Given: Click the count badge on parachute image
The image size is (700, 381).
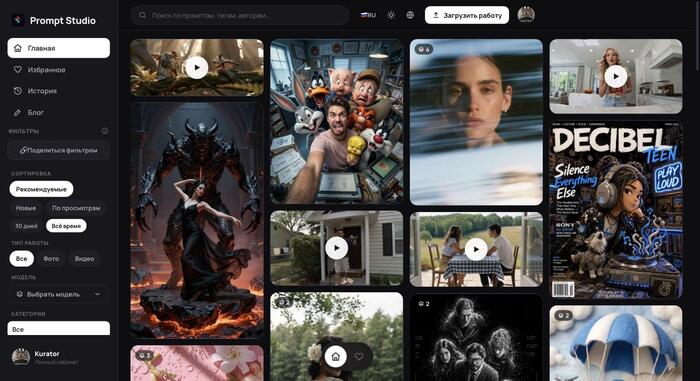Looking at the screenshot, I should pyautogui.click(x=563, y=315).
